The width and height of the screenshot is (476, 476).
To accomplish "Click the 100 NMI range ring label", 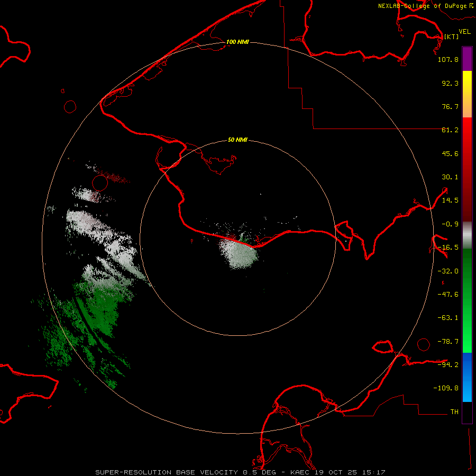I will 237,42.
